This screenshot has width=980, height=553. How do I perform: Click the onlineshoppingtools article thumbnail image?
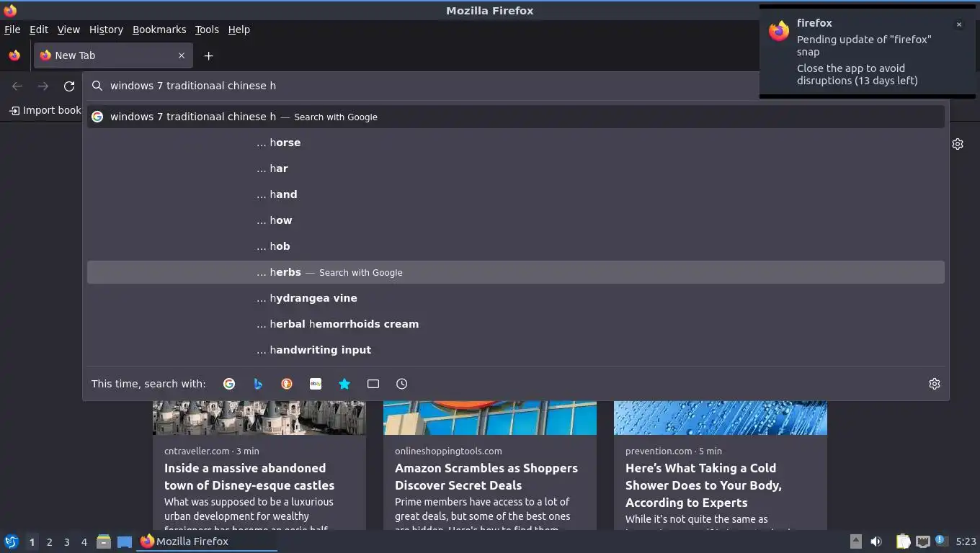[x=490, y=418]
